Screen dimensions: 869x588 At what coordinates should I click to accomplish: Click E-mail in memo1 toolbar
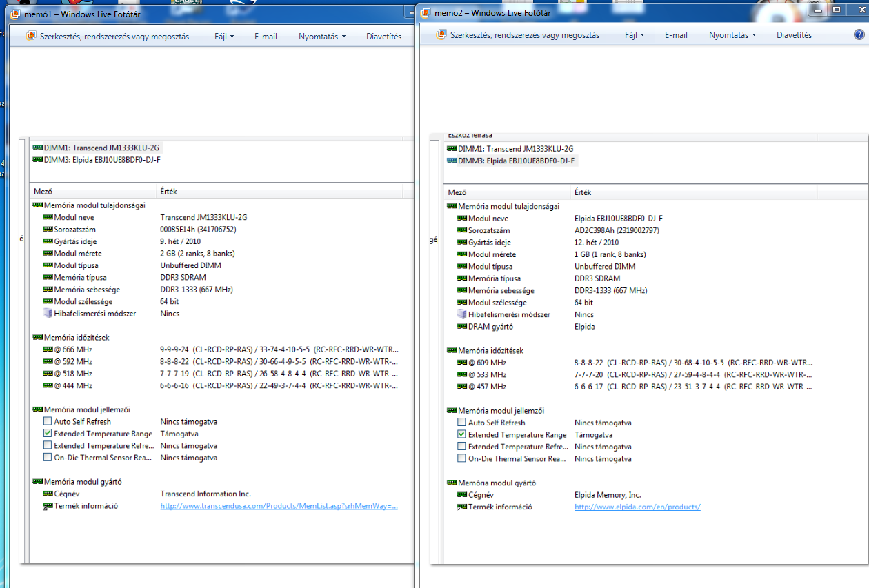266,36
